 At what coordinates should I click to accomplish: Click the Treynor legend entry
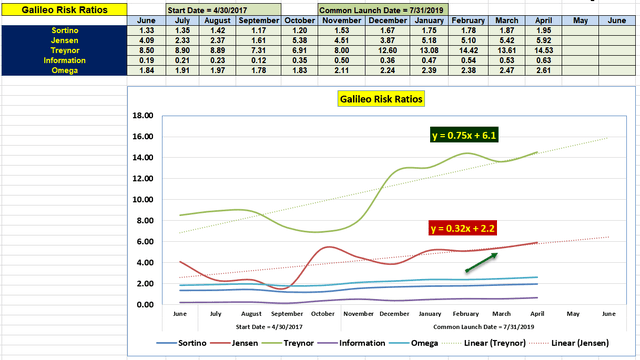[288, 343]
